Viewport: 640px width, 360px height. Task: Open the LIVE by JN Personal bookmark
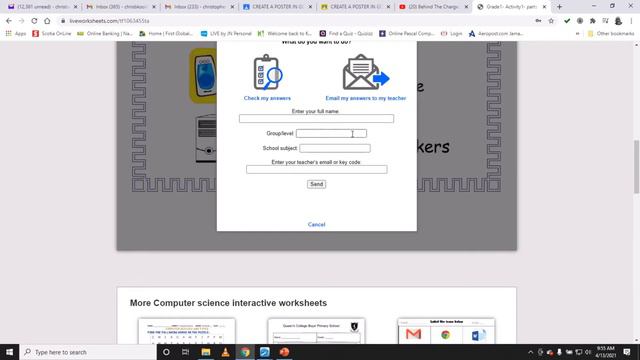[x=226, y=33]
